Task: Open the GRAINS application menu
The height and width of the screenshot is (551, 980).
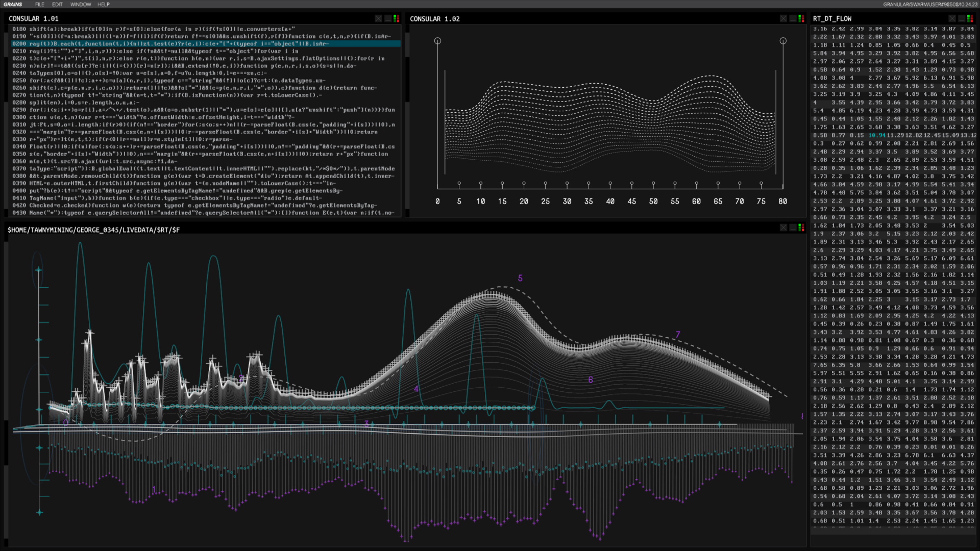Action: pos(13,5)
